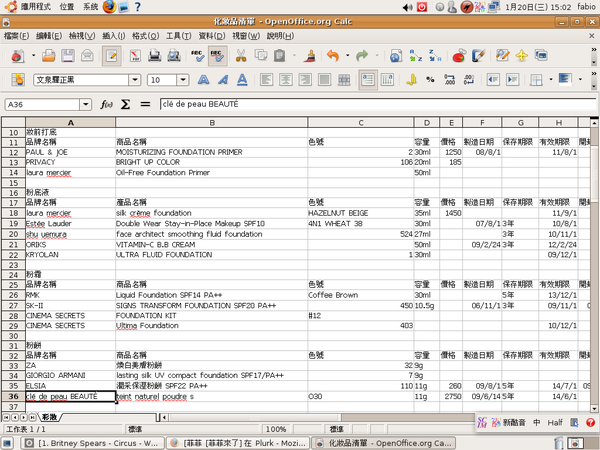Center cell text horizontally
The height and width of the screenshot is (450, 600).
pos(285,80)
